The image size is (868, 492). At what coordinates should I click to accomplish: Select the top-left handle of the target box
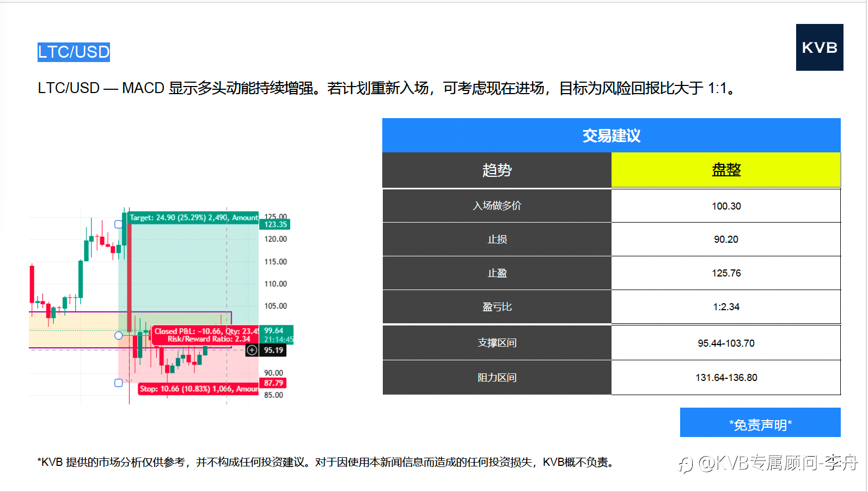point(118,224)
